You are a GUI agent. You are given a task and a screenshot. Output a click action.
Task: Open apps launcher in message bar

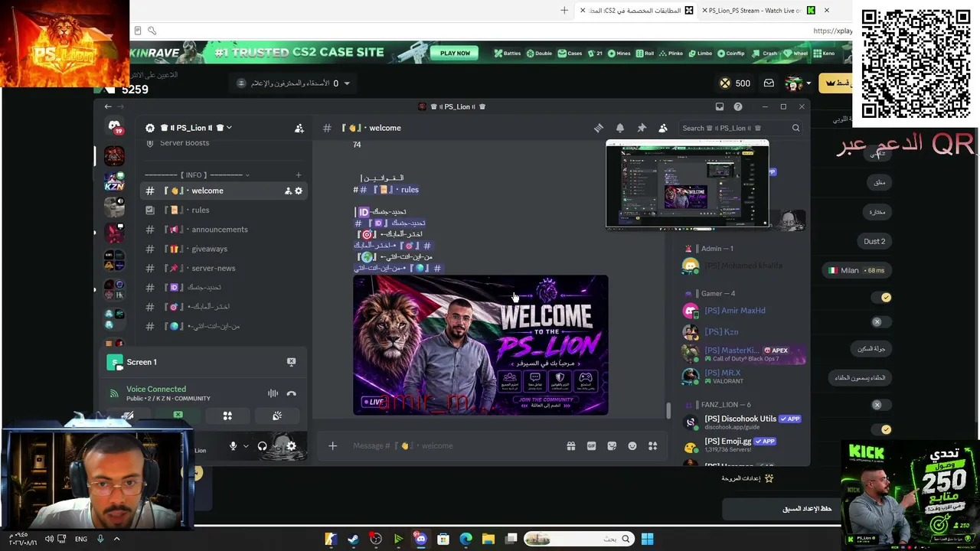(653, 446)
